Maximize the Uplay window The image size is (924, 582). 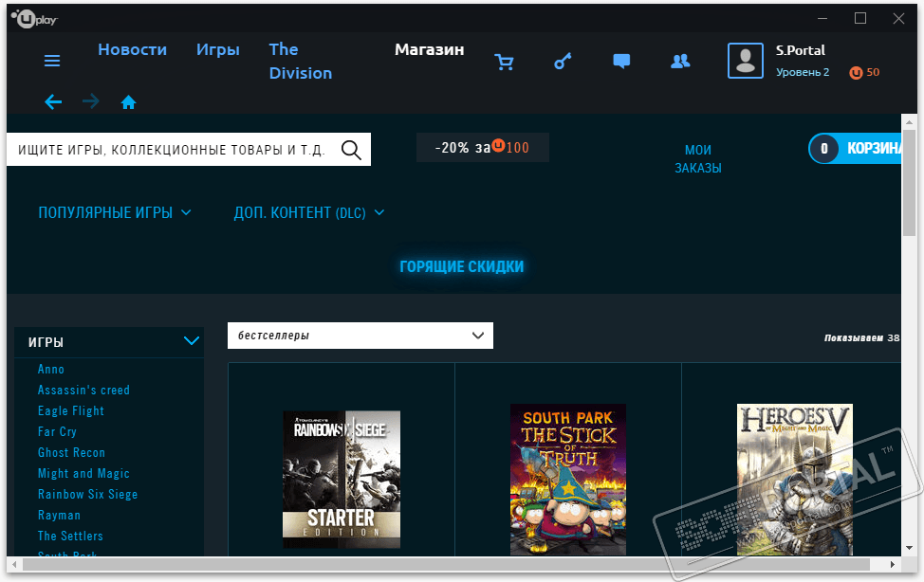860,18
